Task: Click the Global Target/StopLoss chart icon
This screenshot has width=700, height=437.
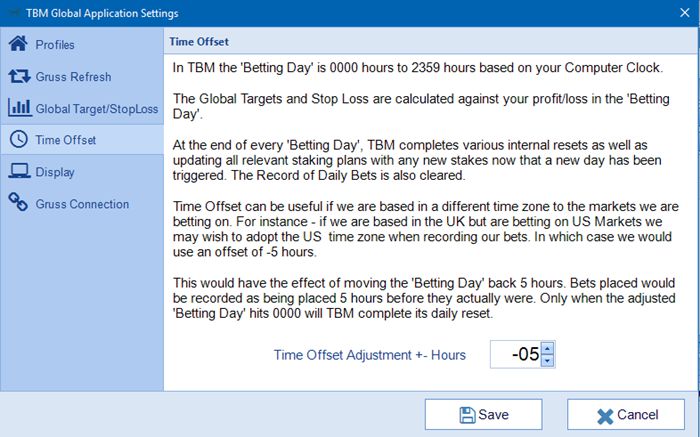Action: pos(20,108)
